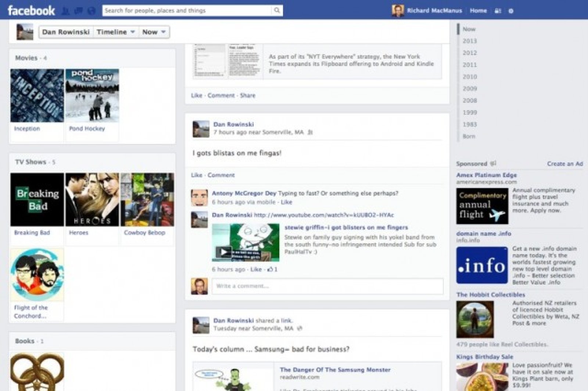Go to the Home menu item
Screen dimensions: 588x391
click(x=478, y=11)
